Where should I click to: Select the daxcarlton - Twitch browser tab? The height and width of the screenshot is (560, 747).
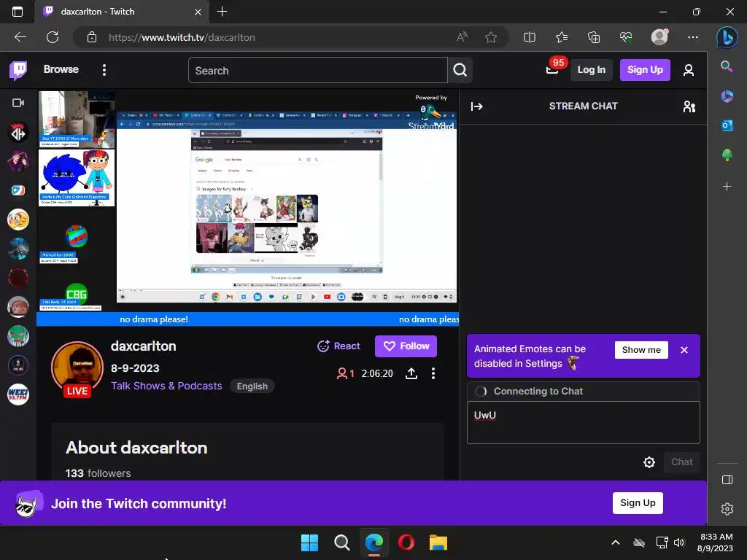coord(123,12)
